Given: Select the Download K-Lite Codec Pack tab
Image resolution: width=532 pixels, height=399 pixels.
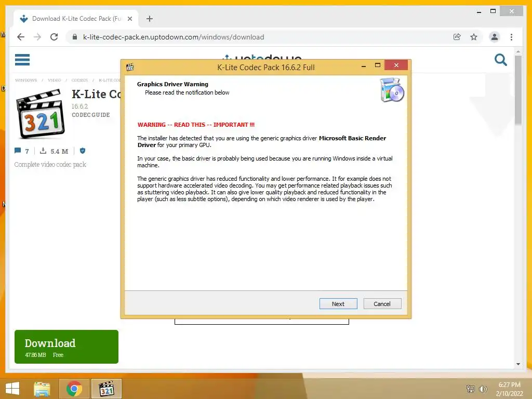Looking at the screenshot, I should coord(76,19).
